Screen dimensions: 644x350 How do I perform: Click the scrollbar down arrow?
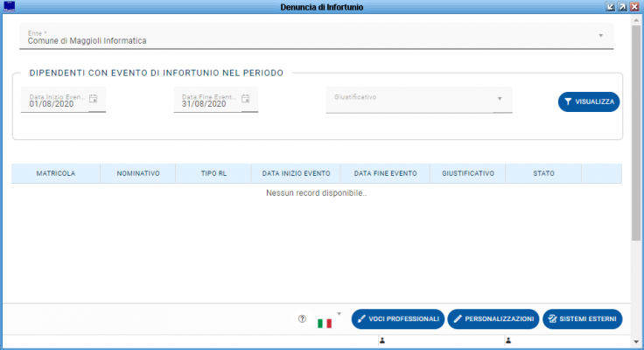(636, 342)
